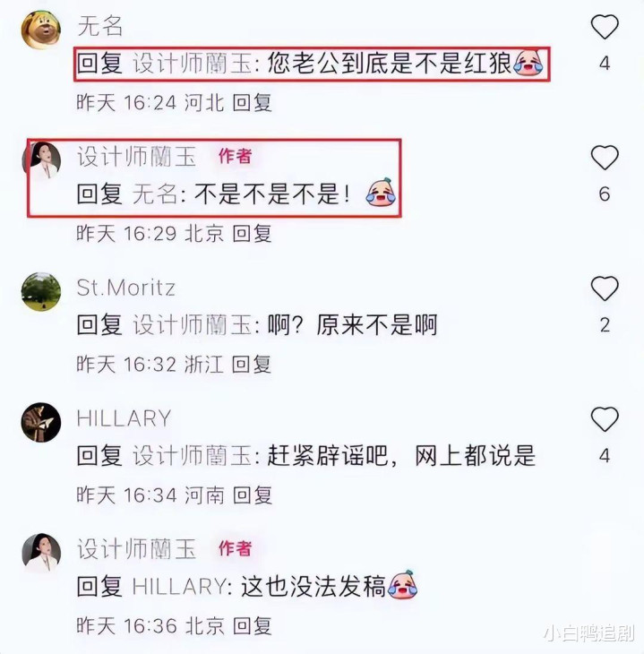
Task: Open the username 无名
Action: (x=100, y=26)
